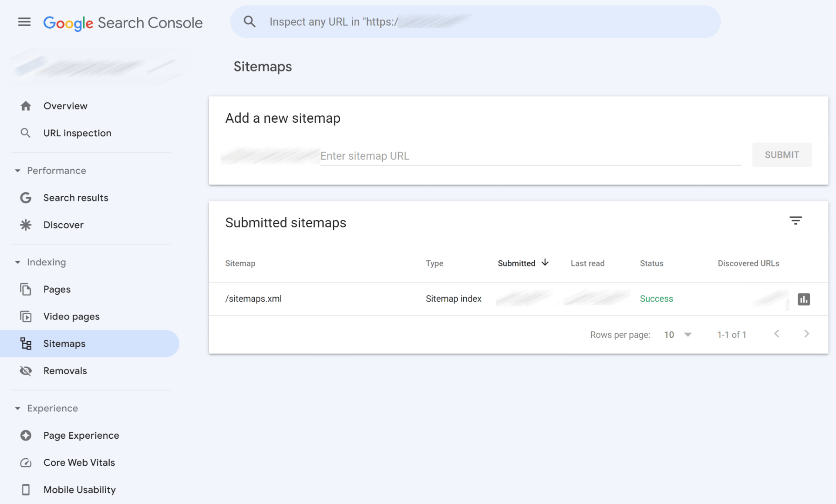Click the Status column header
This screenshot has width=836, height=504.
pos(651,263)
